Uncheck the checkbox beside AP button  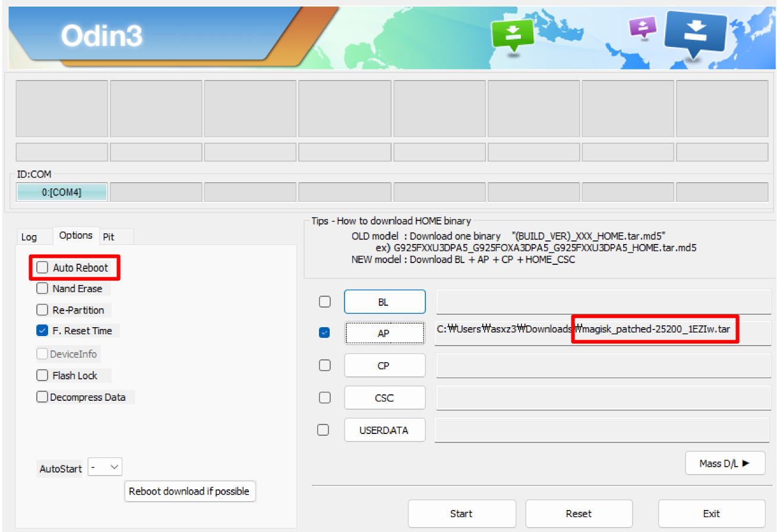tap(325, 333)
